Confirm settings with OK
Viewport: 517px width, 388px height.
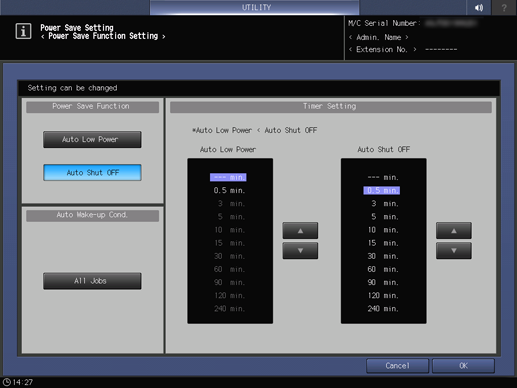(x=463, y=366)
